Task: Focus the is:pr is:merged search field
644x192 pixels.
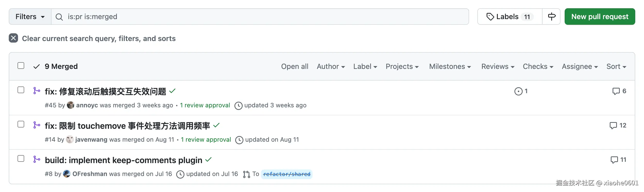Action: [258, 17]
